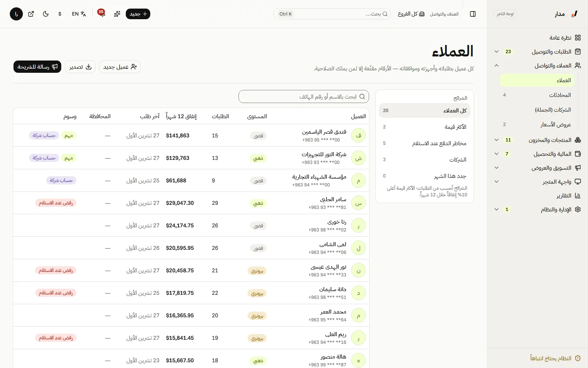Select the كل العملاء segment

click(x=425, y=110)
